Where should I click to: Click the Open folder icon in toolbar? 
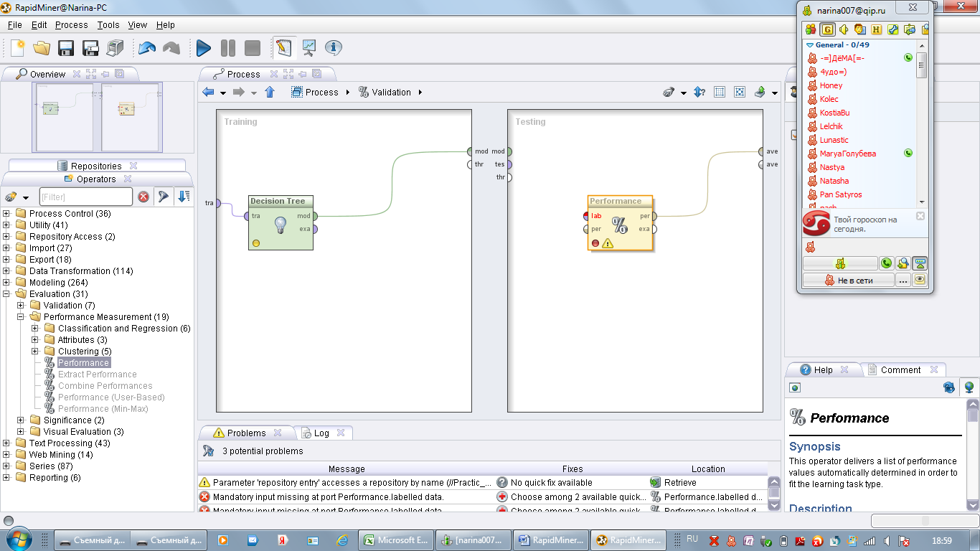tap(42, 48)
